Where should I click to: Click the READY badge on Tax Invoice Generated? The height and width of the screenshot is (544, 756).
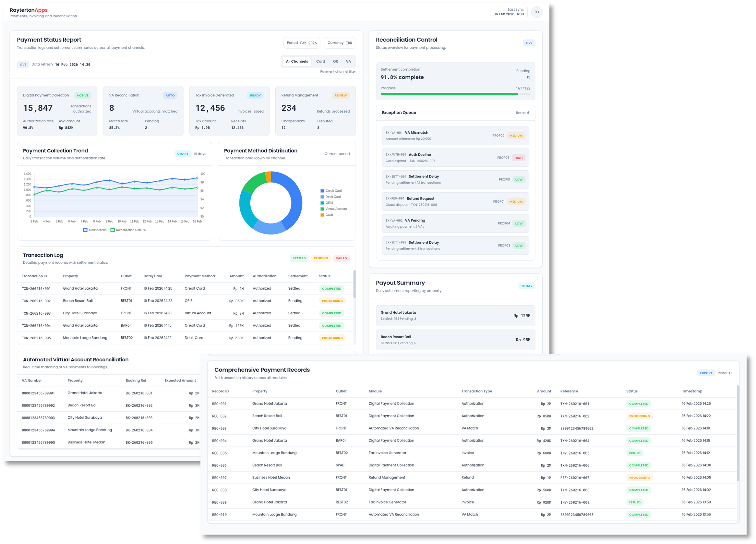(255, 95)
